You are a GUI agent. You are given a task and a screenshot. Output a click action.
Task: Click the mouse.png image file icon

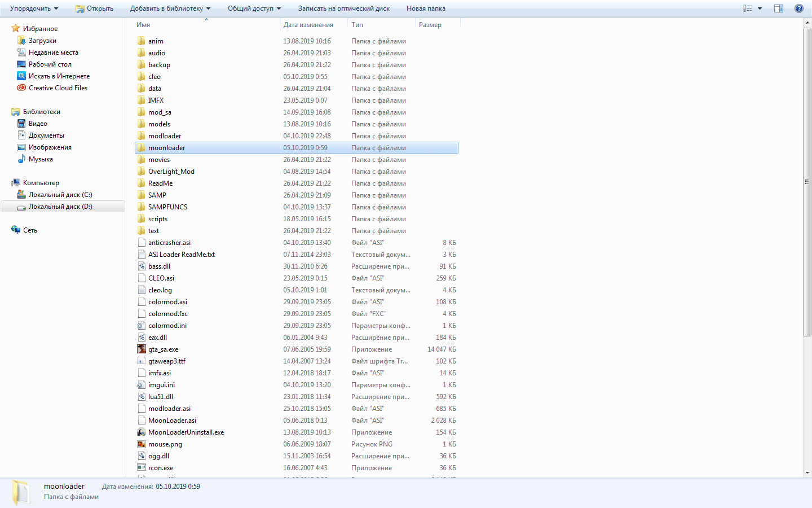[x=142, y=444]
